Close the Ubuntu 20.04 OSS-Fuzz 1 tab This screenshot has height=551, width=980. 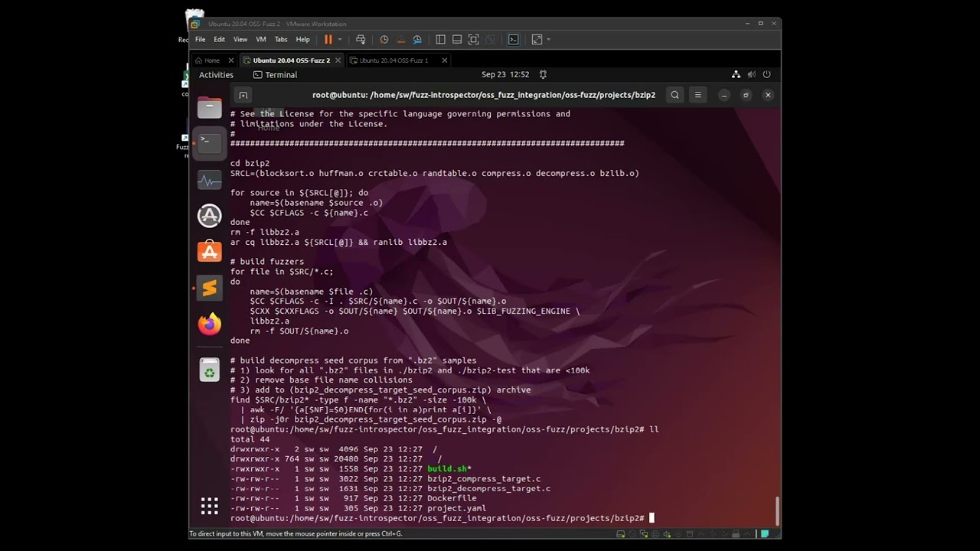pyautogui.click(x=444, y=60)
